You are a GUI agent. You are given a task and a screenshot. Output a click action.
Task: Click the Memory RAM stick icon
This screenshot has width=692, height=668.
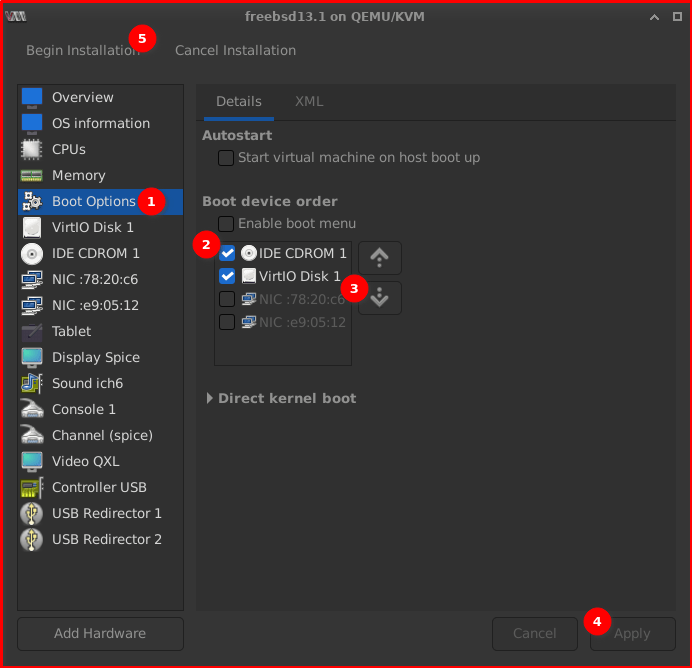coord(32,176)
